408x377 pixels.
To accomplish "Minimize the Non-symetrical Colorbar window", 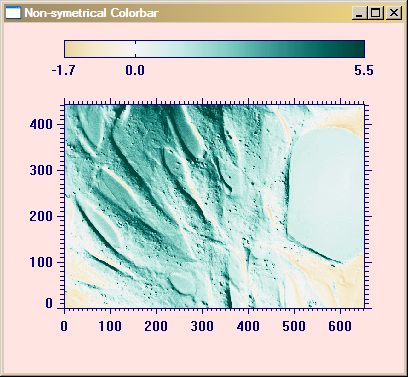I will point(359,13).
